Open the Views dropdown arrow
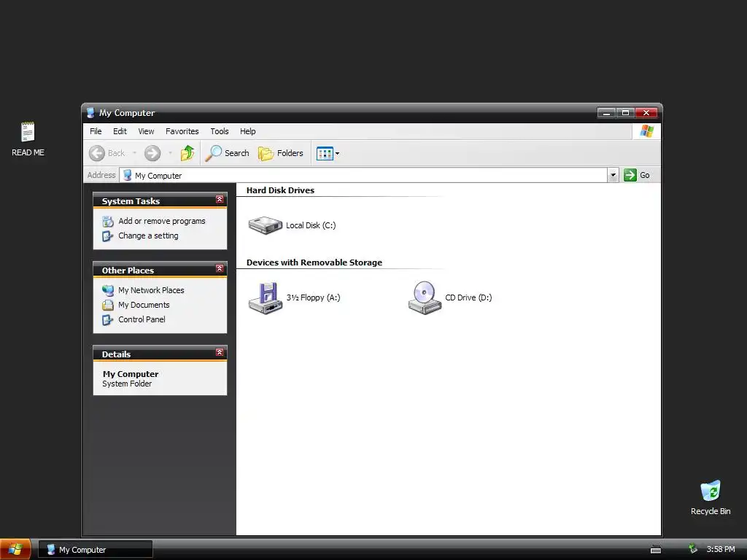This screenshot has height=560, width=747. [337, 153]
